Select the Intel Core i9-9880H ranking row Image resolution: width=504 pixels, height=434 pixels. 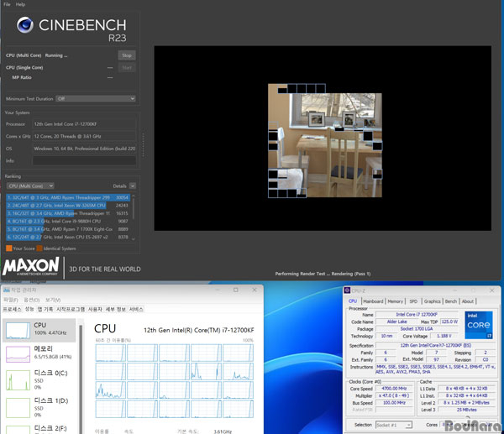(68, 222)
